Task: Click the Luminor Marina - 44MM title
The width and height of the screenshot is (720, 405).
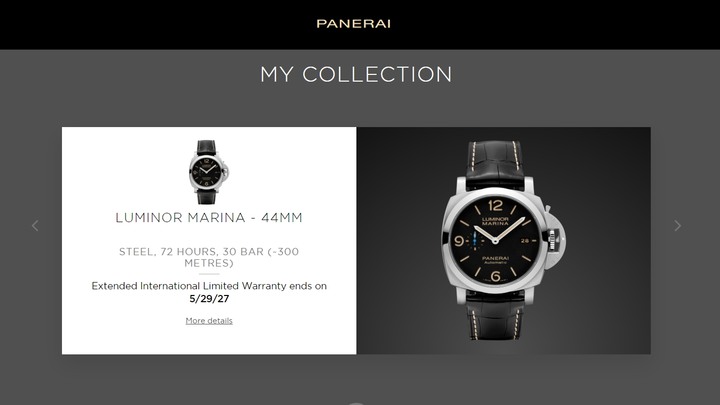Action: 209,218
